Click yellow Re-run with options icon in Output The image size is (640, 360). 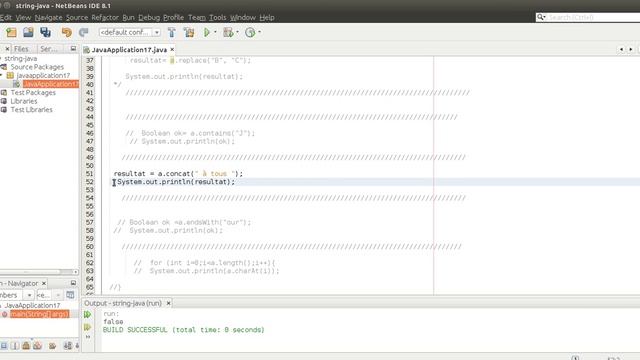[x=87, y=327]
